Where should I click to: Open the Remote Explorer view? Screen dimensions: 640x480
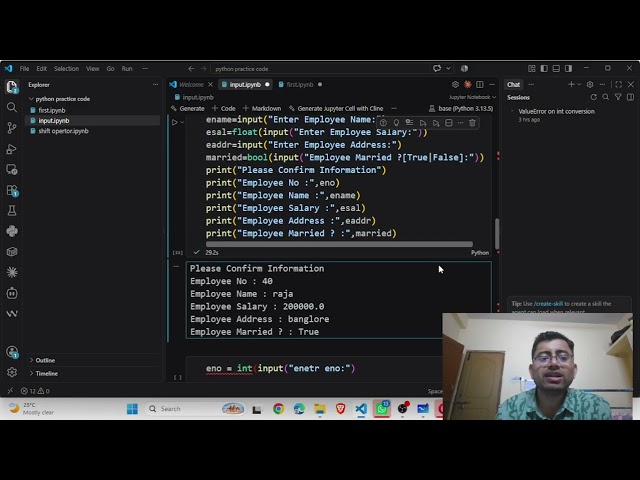(x=12, y=169)
